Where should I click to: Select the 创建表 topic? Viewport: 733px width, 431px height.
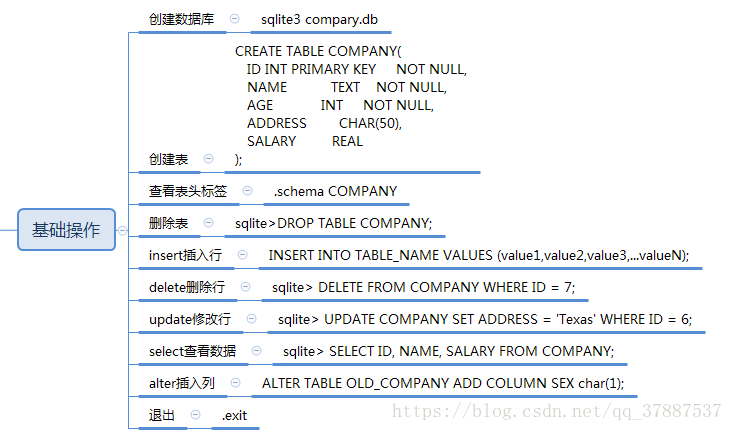168,159
